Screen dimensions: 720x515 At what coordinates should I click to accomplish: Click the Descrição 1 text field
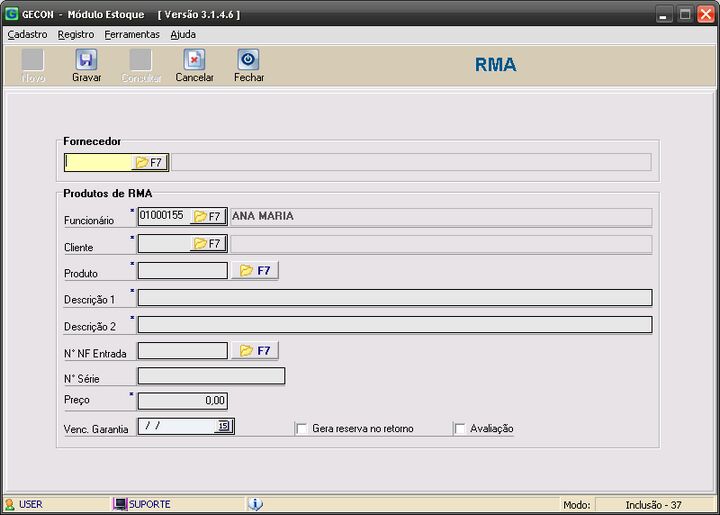pyautogui.click(x=395, y=297)
